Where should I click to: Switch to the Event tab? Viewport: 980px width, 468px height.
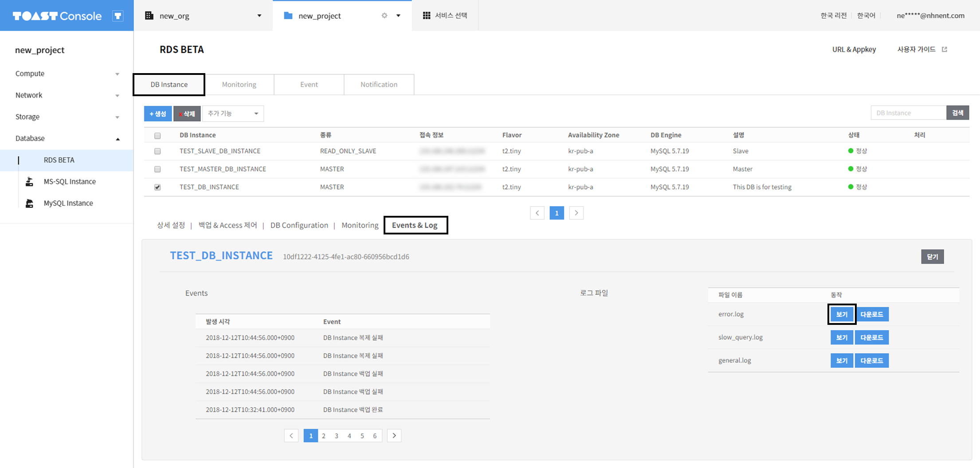(x=309, y=84)
